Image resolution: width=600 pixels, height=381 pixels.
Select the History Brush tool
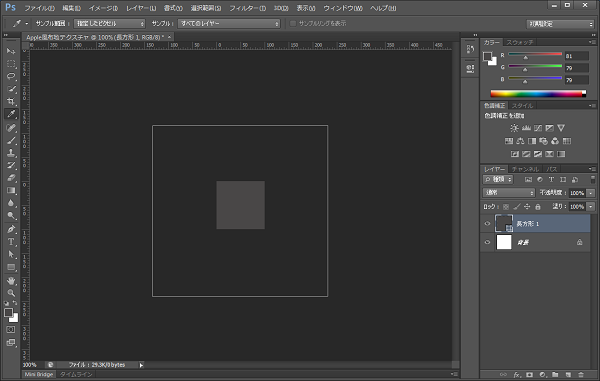click(x=11, y=165)
